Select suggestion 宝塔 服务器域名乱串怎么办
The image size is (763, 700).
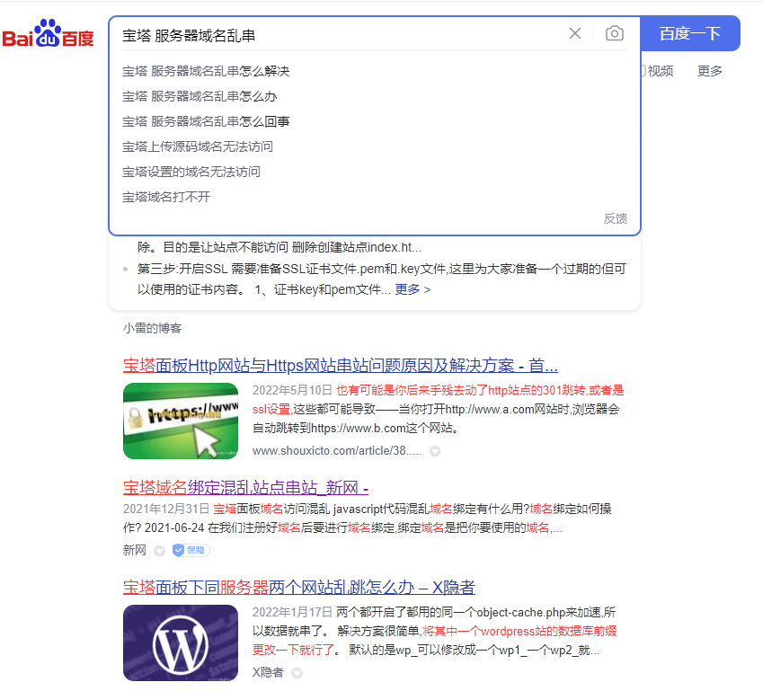(200, 96)
